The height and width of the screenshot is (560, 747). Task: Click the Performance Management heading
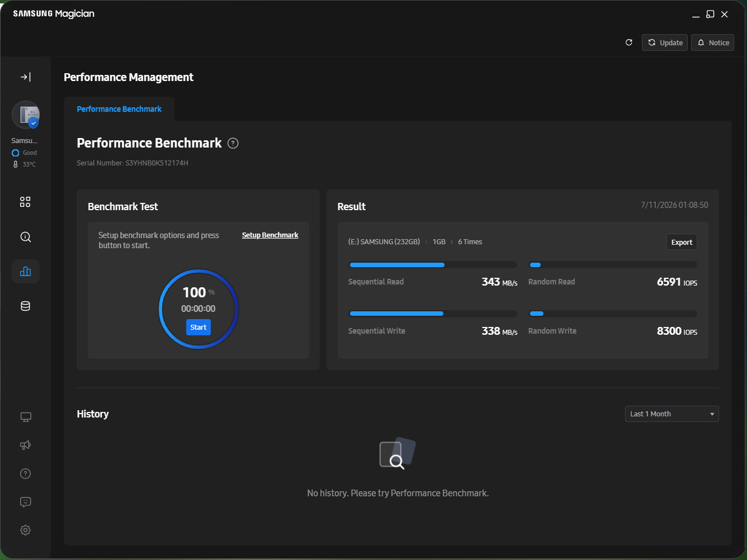coord(129,77)
